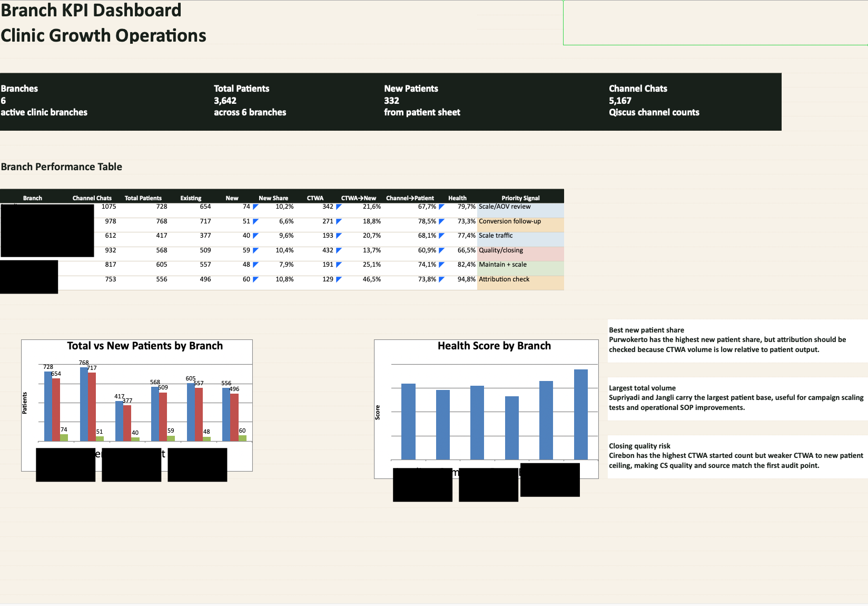Select table cell with value 978
Viewport: 868px width, 606px height.
[x=111, y=221]
